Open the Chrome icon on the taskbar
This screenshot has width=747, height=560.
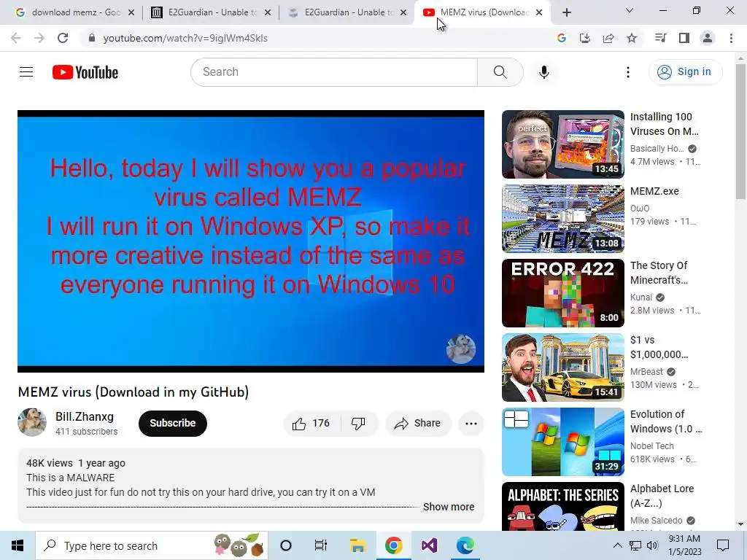coord(393,545)
